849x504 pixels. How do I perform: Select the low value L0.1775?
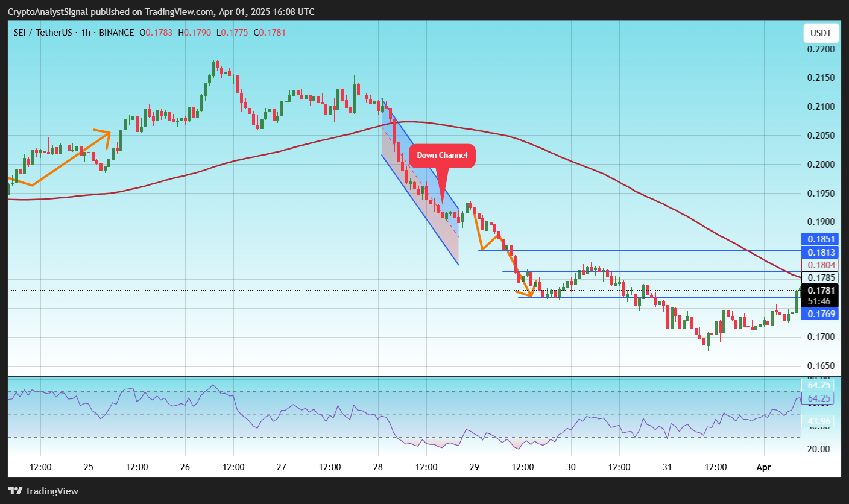point(232,32)
